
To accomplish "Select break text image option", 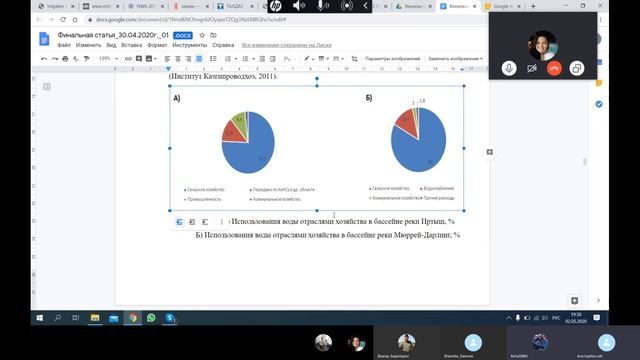I will (205, 222).
